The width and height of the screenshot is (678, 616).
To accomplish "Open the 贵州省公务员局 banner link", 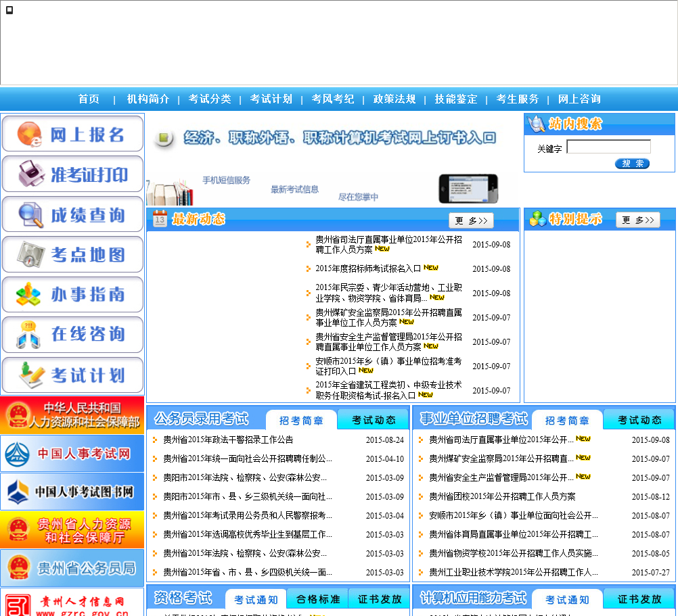I will (72, 568).
